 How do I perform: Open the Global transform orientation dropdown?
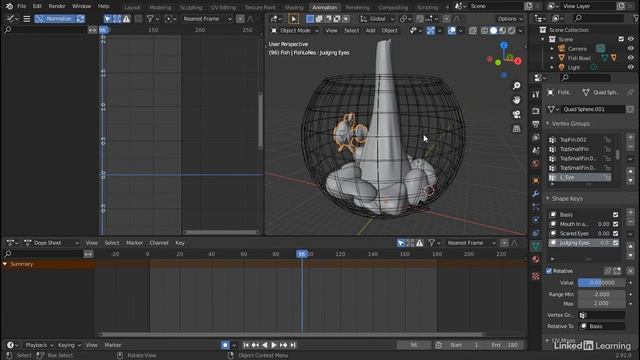377,19
